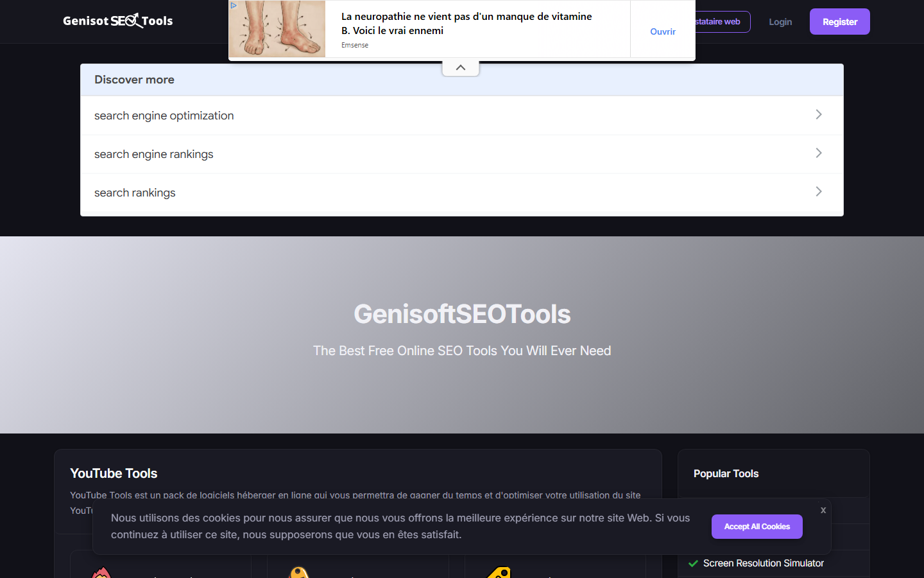924x578 pixels.
Task: Expand the 'search rankings' chevron
Action: click(819, 191)
